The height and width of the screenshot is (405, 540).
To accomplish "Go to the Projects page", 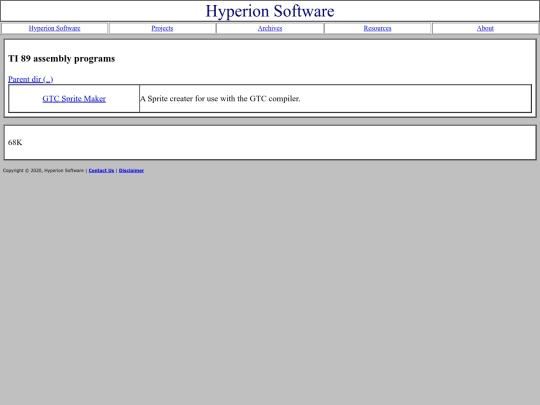I will pyautogui.click(x=162, y=28).
